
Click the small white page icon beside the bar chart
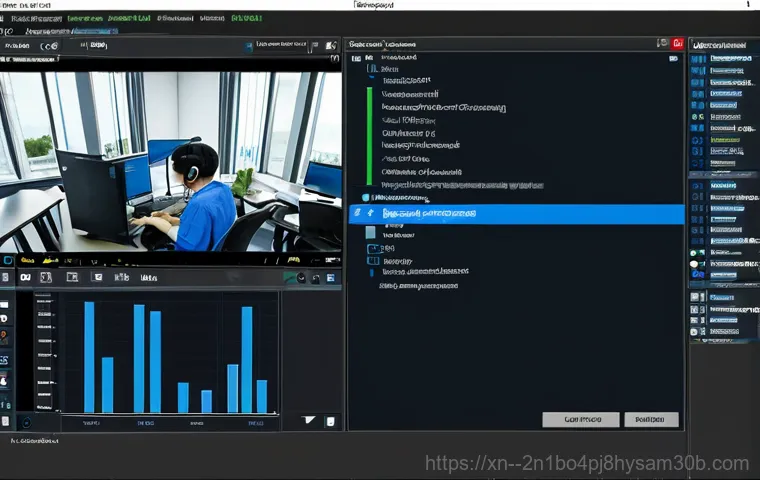[332, 421]
